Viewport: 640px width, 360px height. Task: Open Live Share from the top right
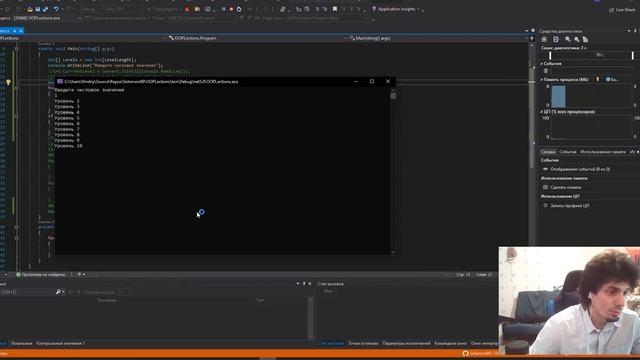(x=622, y=10)
